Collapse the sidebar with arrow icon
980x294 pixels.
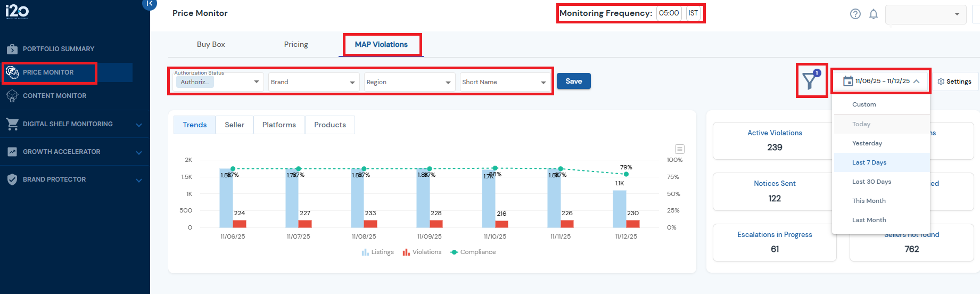coord(149,4)
